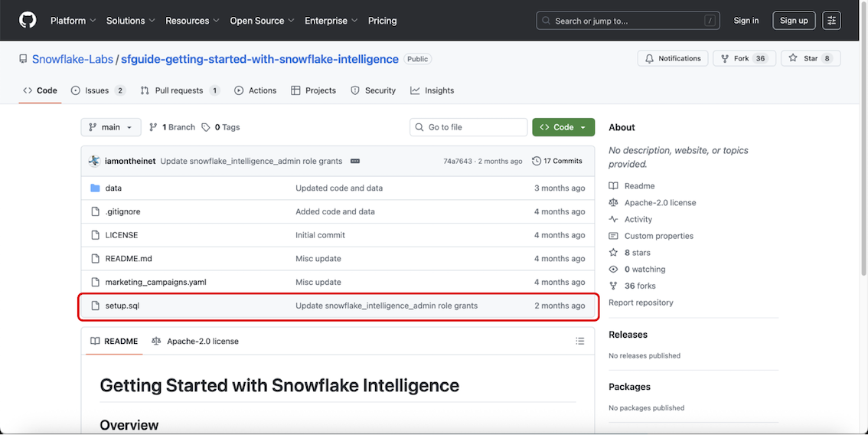The height and width of the screenshot is (435, 868).
Task: Open the 17 Commits history
Action: 557,162
